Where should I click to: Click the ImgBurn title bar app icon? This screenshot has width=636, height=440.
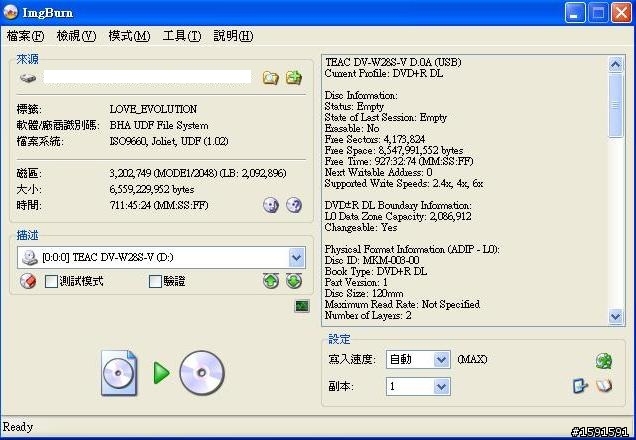[11, 12]
